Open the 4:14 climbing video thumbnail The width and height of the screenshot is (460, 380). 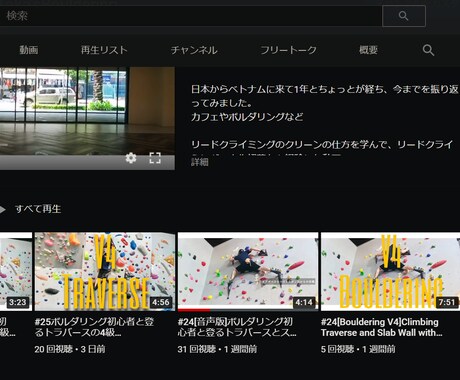248,272
